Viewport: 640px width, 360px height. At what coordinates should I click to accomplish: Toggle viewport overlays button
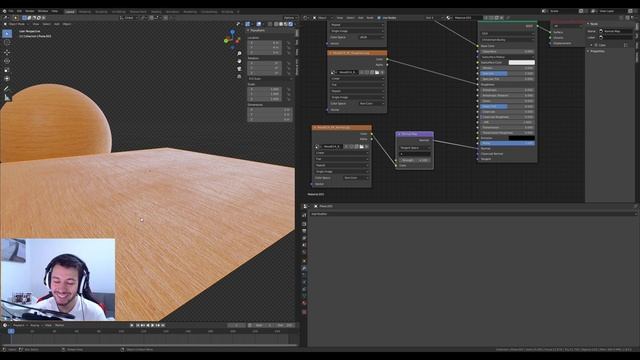tap(259, 24)
